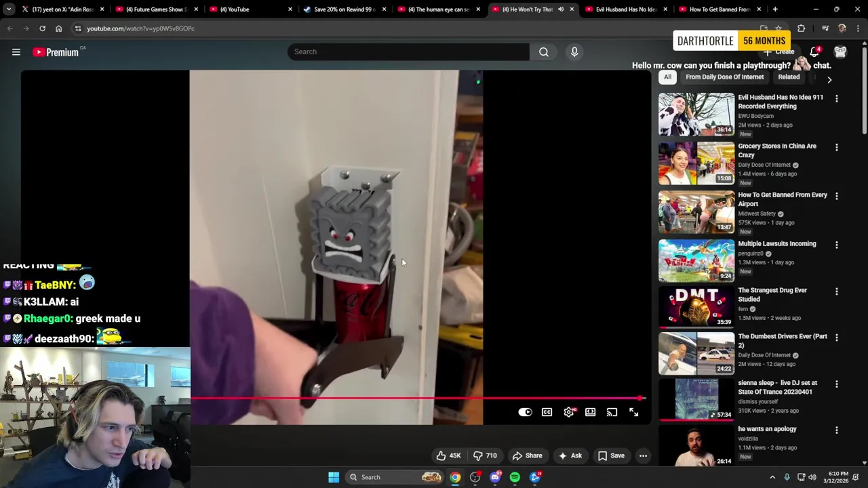
Task: Open options for Dumbest Drivers Ever video
Action: pyautogui.click(x=837, y=338)
